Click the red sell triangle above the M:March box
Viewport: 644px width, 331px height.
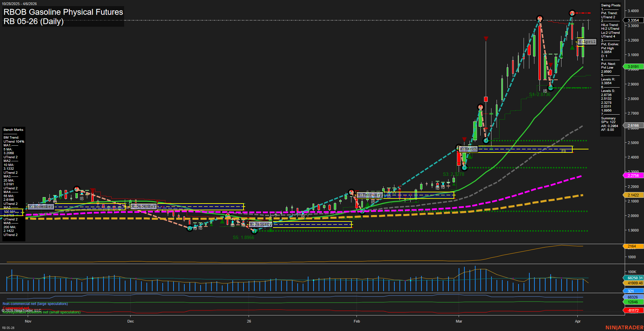464,140
